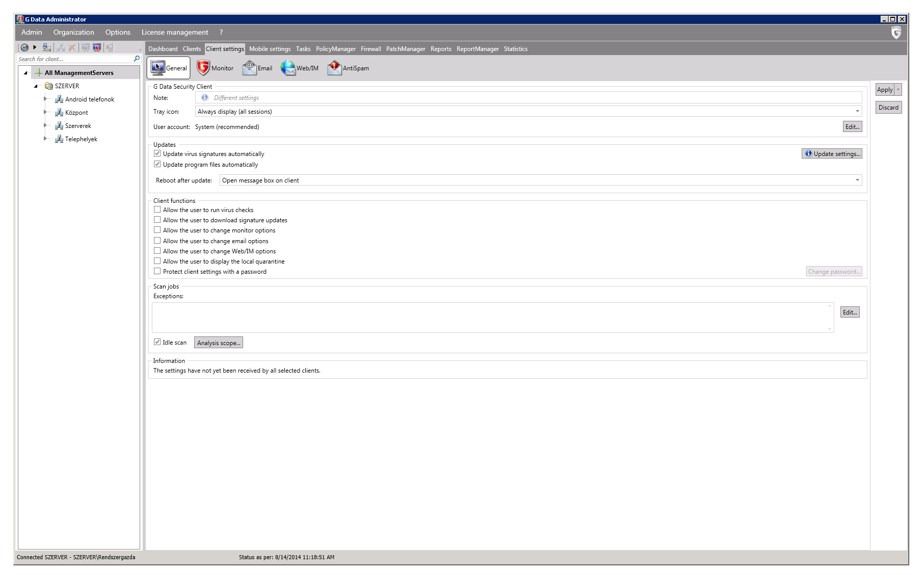Click the black play arrow toolbar icon
This screenshot has width=924, height=575.
pos(35,47)
